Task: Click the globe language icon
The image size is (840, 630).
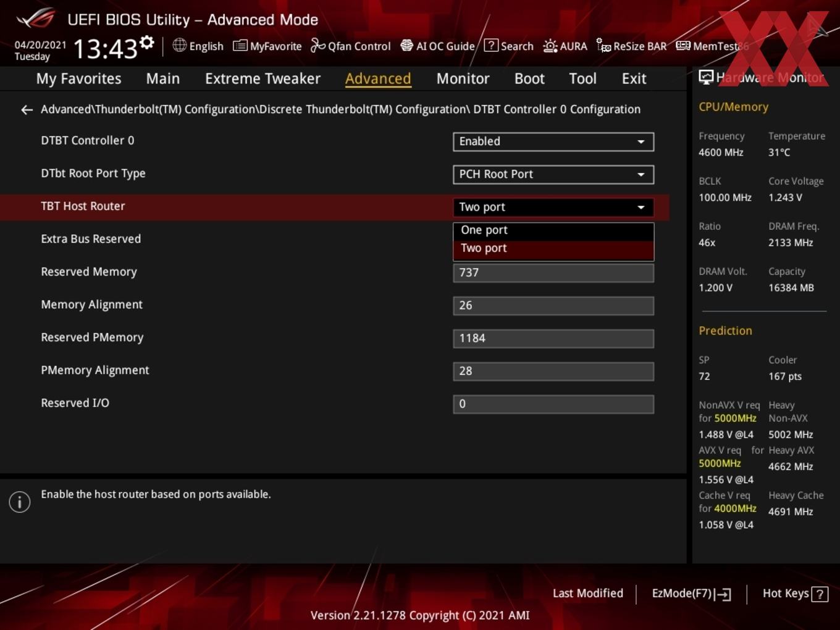Action: click(x=179, y=45)
